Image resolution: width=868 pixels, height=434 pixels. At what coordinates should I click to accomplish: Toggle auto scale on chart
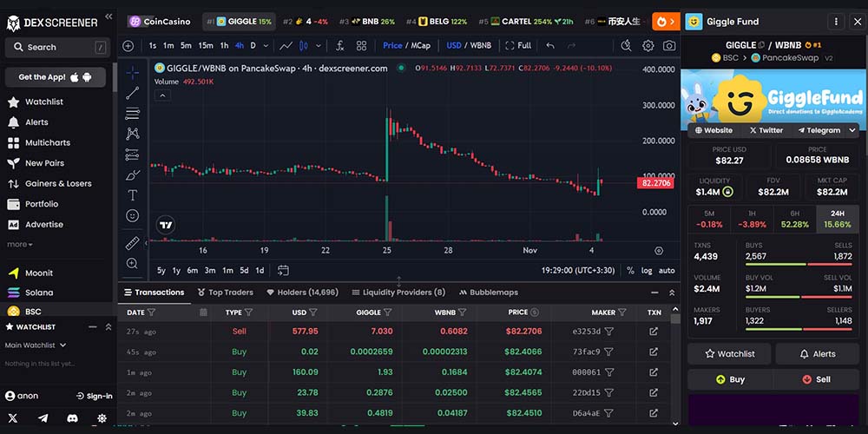(667, 270)
